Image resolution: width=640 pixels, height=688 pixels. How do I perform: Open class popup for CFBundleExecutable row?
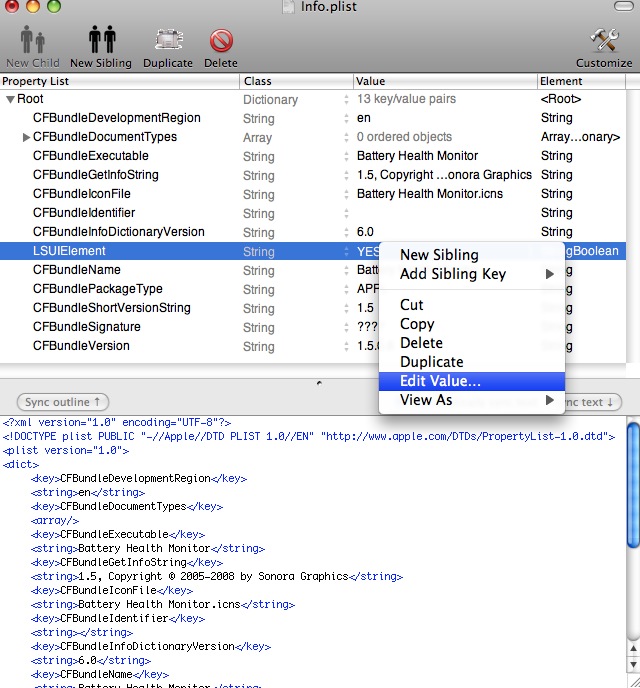[x=346, y=156]
